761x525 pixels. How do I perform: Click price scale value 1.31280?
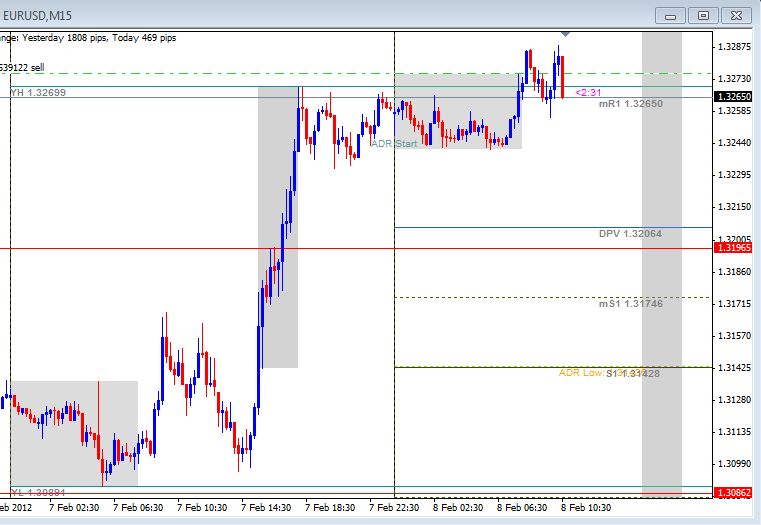point(734,400)
